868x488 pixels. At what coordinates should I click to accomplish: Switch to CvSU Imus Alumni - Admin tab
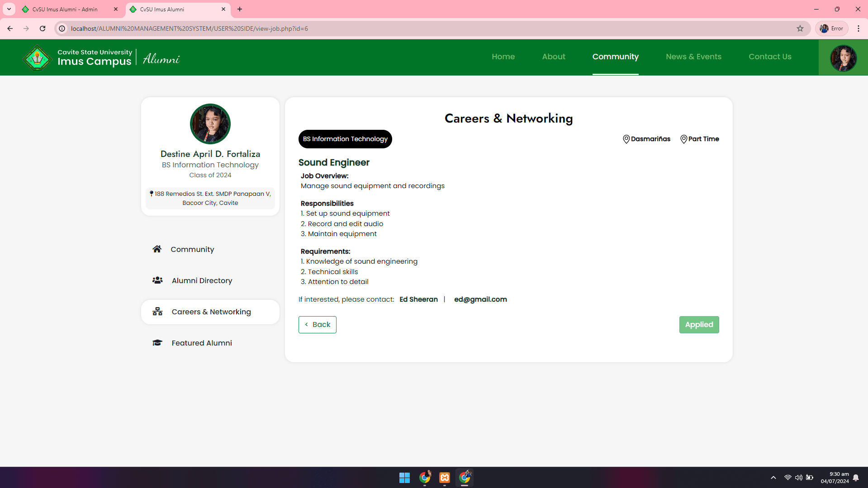[65, 9]
